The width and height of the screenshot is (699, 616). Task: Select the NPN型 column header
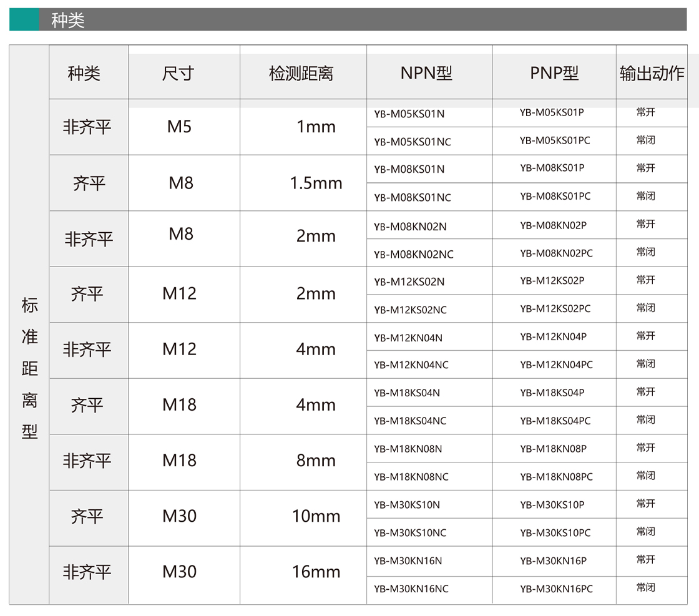426,74
